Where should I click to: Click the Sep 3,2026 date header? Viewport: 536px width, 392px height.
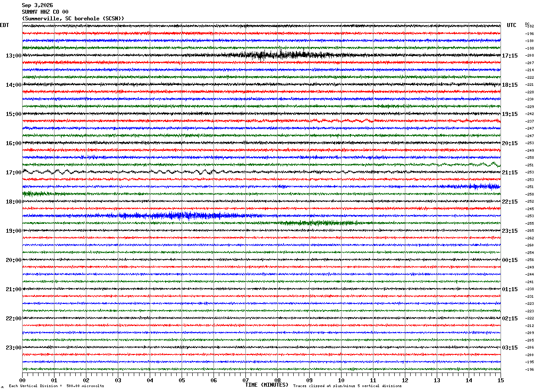pos(37,5)
